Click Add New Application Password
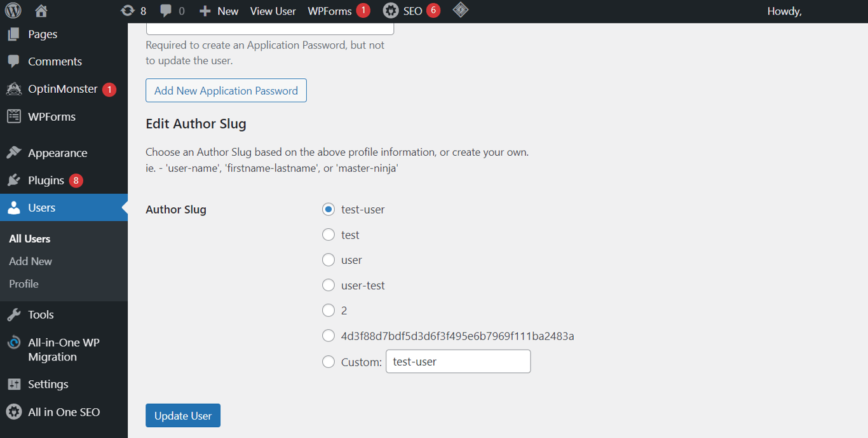 click(x=226, y=90)
